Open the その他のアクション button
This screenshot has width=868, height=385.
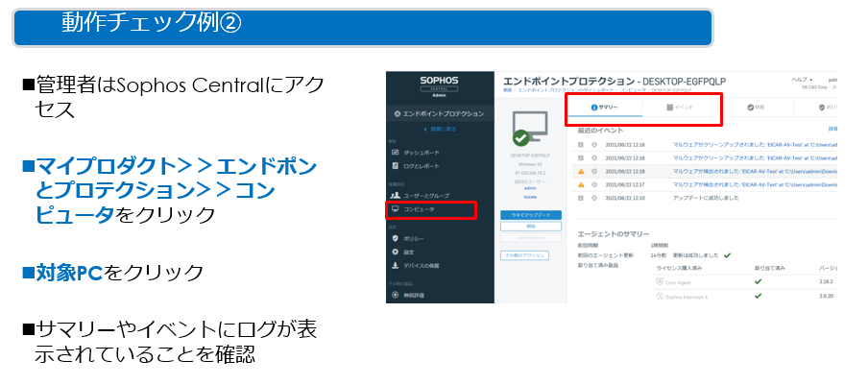click(524, 255)
